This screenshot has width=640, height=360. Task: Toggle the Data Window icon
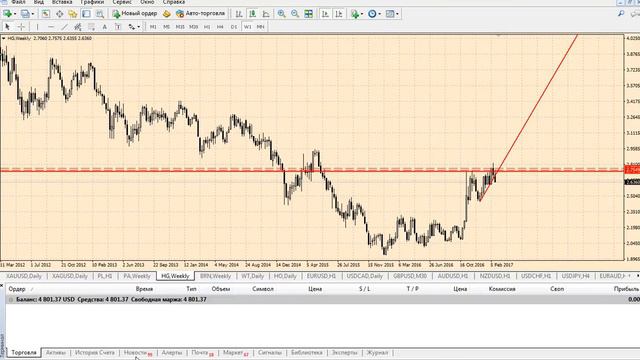coord(60,14)
